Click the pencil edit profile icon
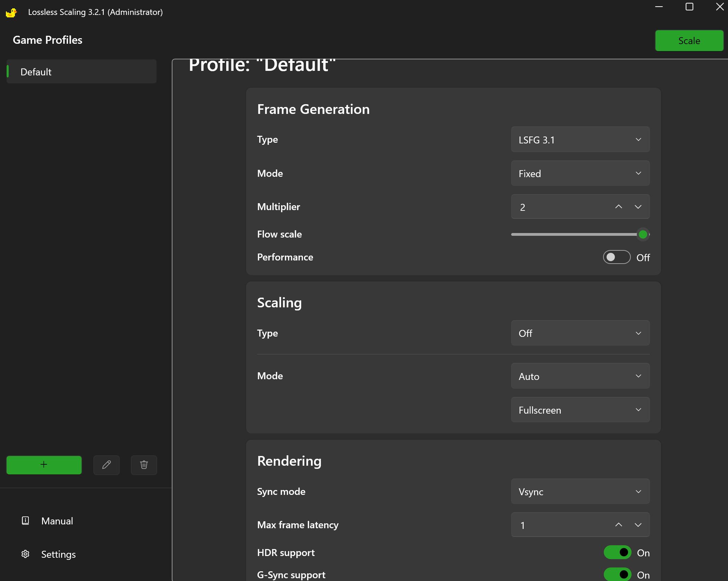The image size is (728, 581). click(107, 465)
